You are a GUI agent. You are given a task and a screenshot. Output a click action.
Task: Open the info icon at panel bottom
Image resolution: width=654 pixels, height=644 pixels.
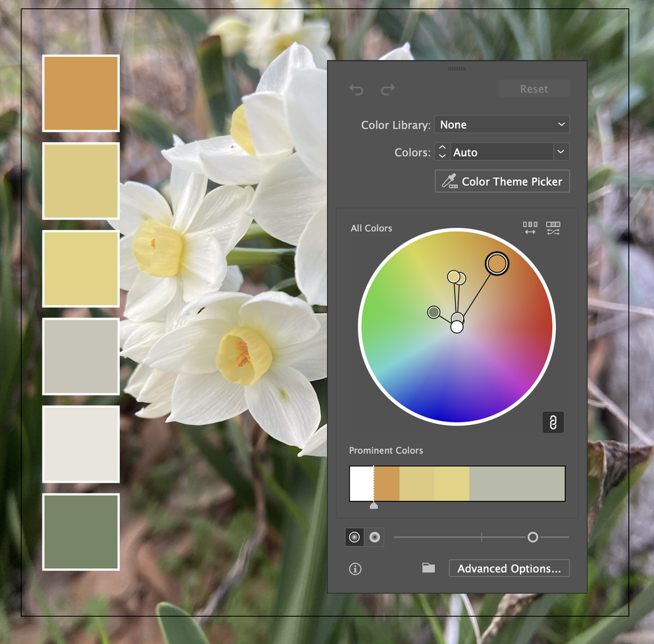tap(354, 568)
